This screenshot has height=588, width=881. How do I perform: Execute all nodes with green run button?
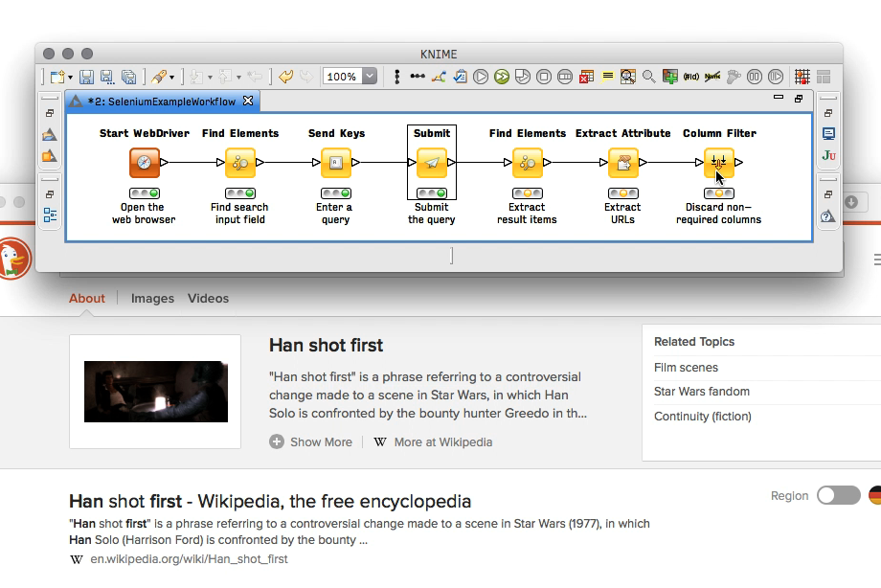(501, 77)
